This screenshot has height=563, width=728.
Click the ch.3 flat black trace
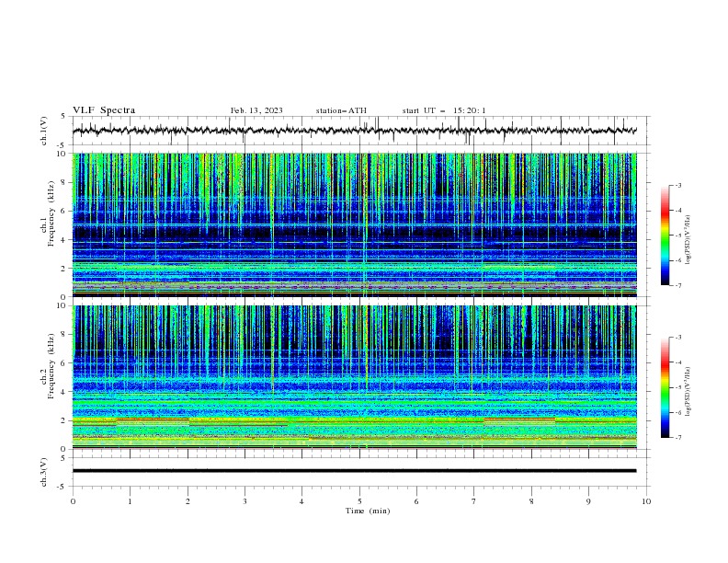[355, 471]
